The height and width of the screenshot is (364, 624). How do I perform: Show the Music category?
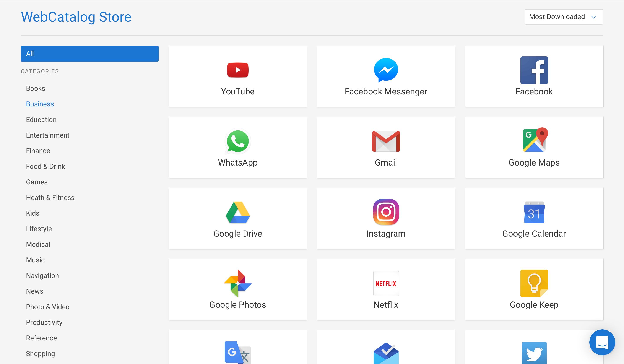click(35, 260)
